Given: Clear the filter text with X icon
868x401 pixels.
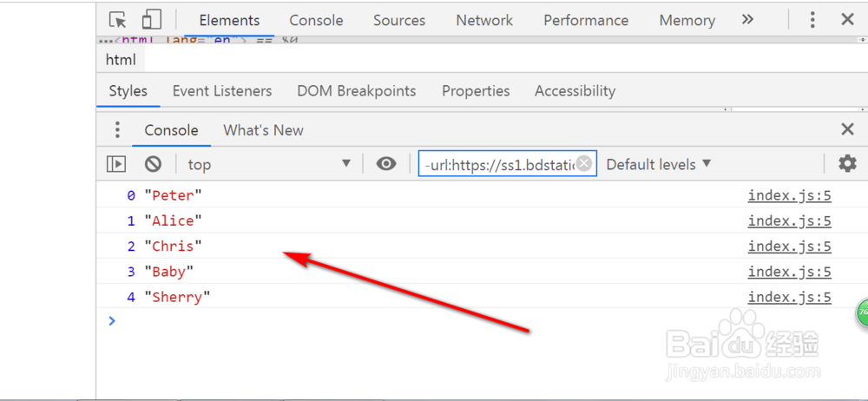Looking at the screenshot, I should (x=584, y=163).
